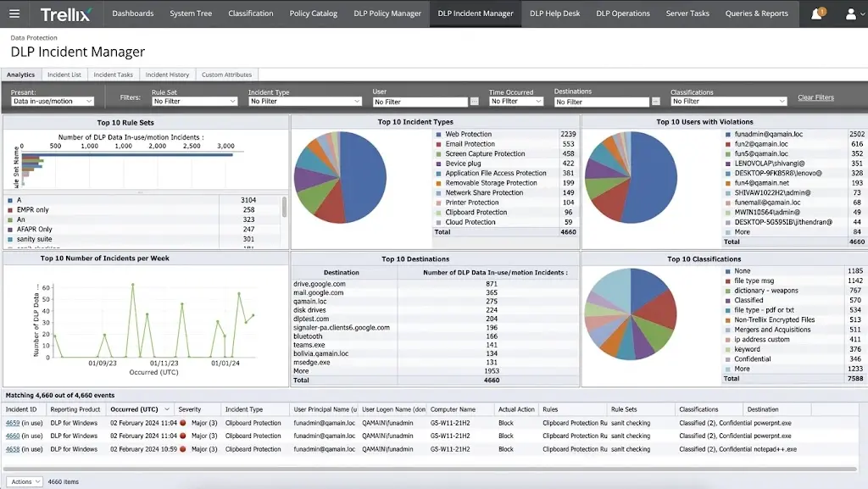
Task: Open the Classifications filter dropdown
Action: coord(728,101)
